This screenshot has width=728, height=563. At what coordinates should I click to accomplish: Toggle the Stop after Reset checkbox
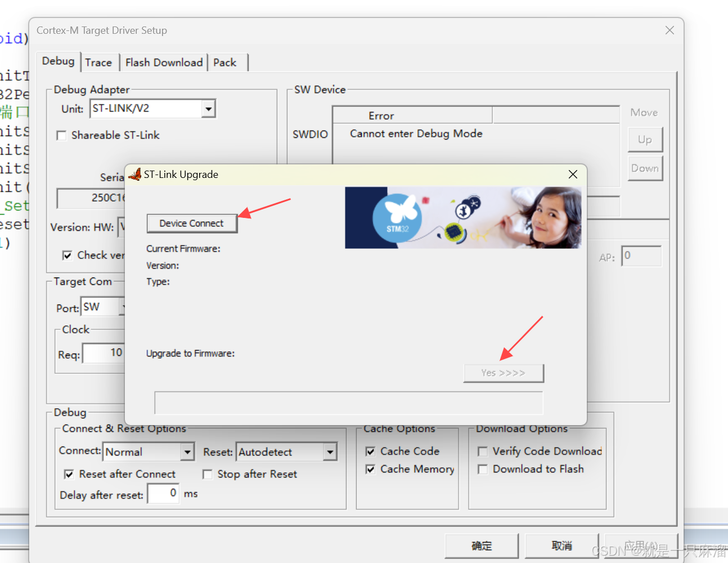pos(207,474)
